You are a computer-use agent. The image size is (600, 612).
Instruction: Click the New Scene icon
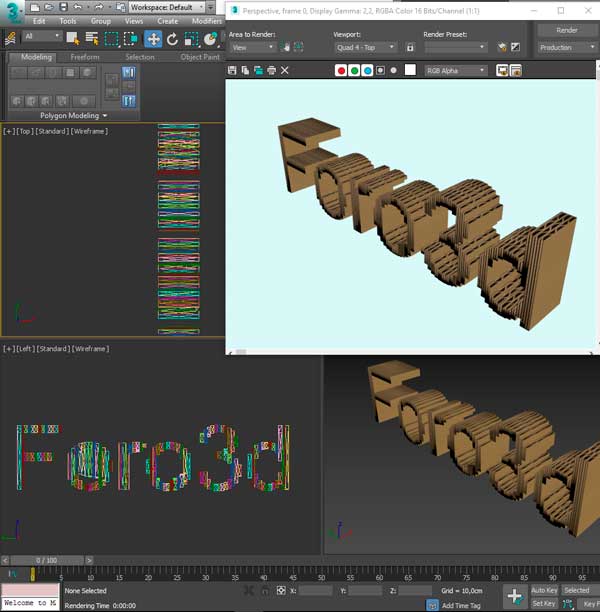tap(35, 7)
